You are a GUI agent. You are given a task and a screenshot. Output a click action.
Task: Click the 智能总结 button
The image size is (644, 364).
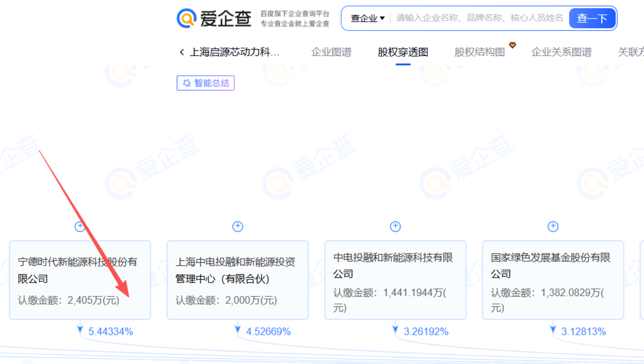[x=206, y=83]
